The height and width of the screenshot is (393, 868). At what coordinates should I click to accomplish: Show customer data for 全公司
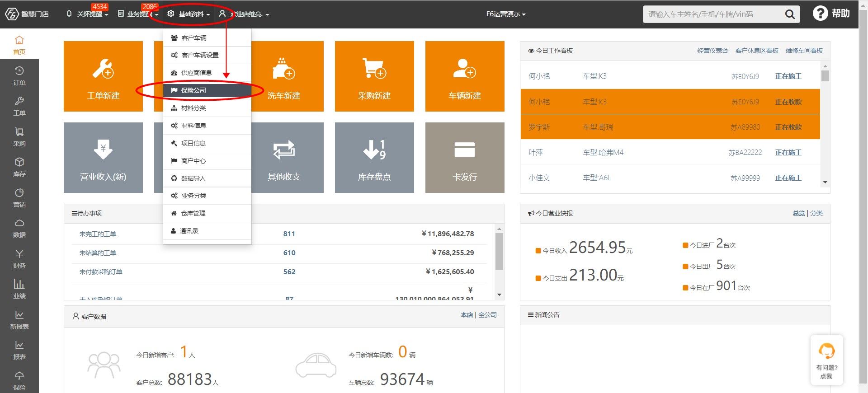coord(488,315)
